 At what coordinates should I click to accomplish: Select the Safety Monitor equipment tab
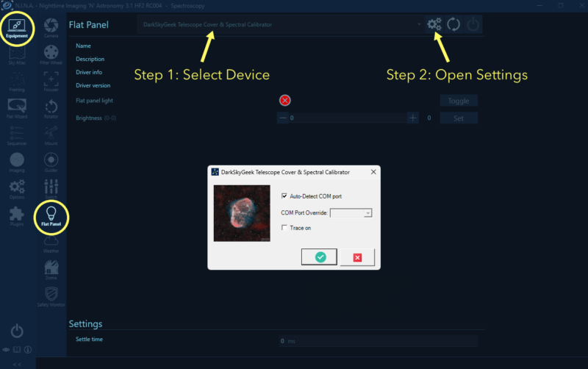coord(51,298)
